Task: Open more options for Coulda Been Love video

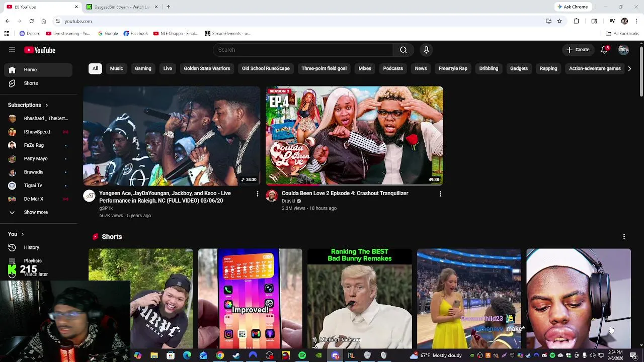Action: [x=440, y=194]
